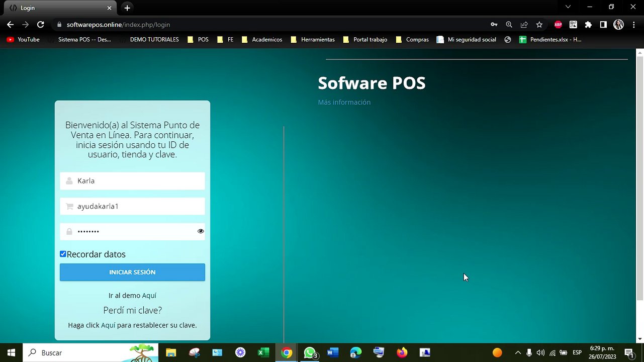Open the POS bookmarks folder
This screenshot has width=644, height=362.
[x=198, y=39]
